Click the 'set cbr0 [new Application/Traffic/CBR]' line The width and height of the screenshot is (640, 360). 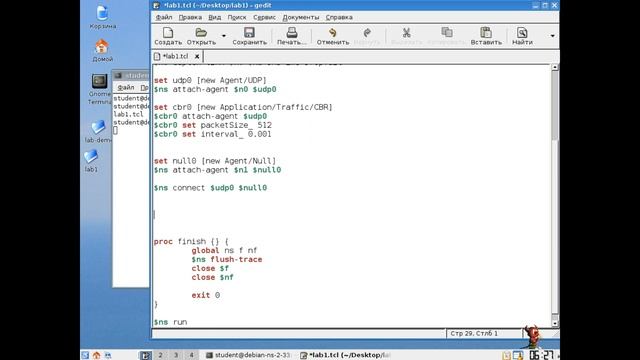(x=243, y=107)
